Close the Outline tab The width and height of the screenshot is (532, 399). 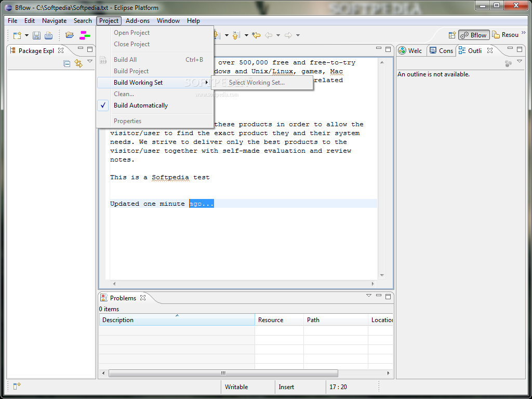click(x=489, y=50)
